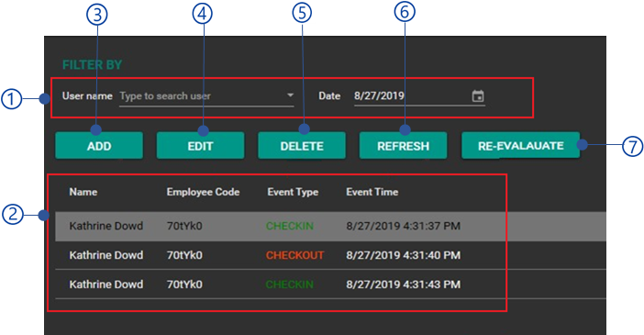This screenshot has height=335, width=644.
Task: Click the User name label
Action: click(87, 96)
